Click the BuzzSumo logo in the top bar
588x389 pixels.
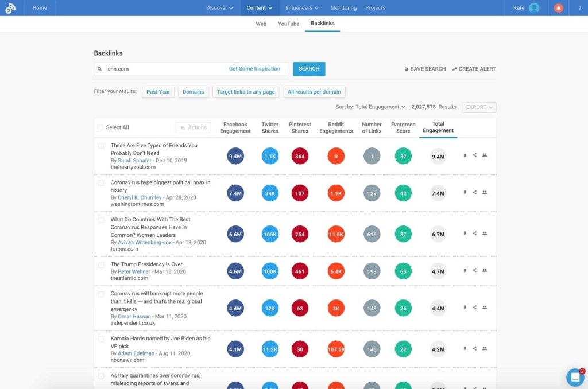[11, 7]
